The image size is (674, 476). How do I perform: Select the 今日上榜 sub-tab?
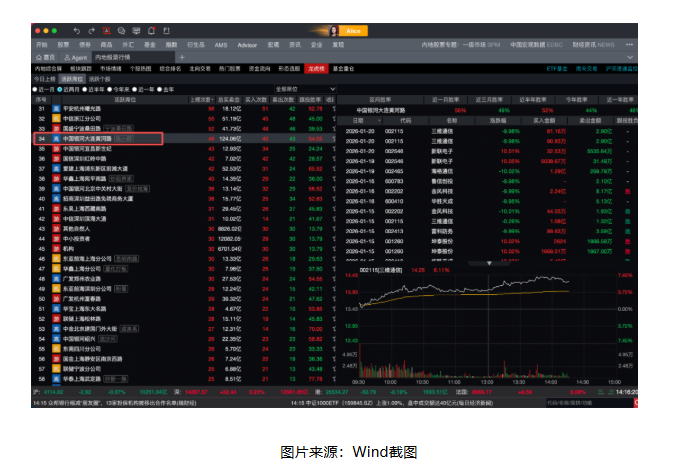click(45, 78)
